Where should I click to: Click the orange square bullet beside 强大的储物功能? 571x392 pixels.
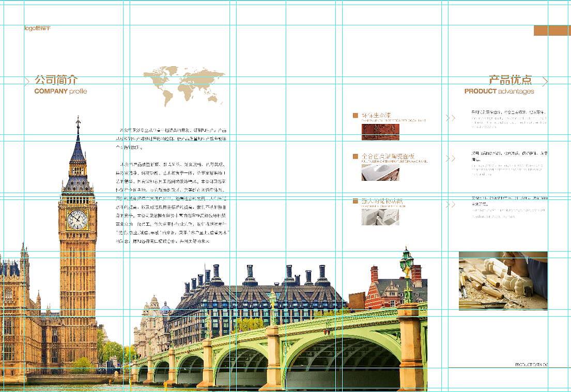pos(356,201)
